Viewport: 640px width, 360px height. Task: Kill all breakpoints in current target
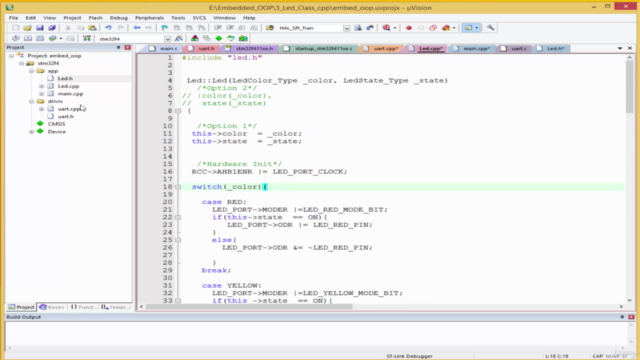point(446,28)
